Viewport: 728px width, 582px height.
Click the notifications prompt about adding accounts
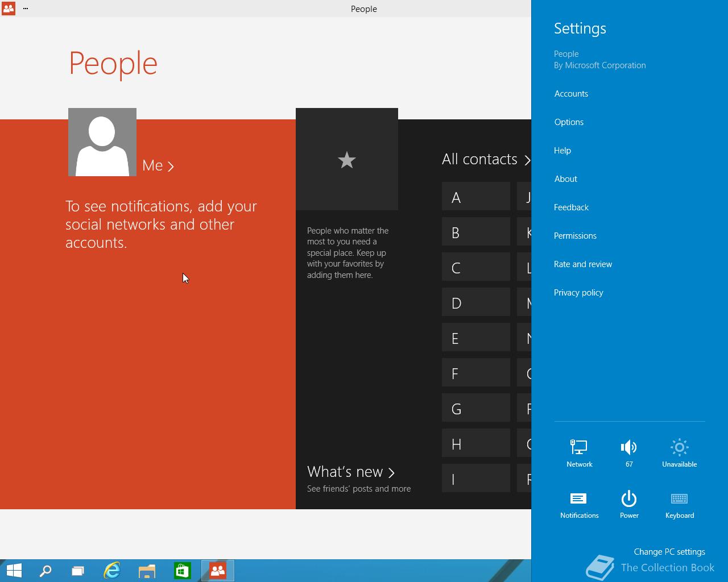pos(162,224)
